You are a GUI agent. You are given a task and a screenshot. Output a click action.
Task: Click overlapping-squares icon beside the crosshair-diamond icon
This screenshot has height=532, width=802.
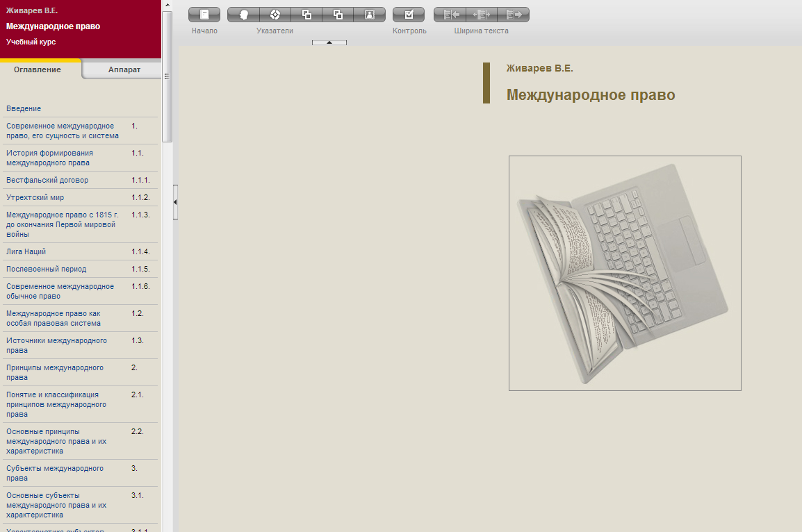pyautogui.click(x=307, y=15)
